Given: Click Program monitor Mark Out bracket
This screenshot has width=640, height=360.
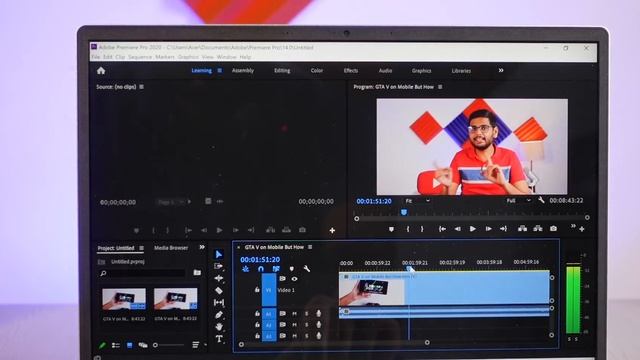Looking at the screenshot, I should point(422,229).
